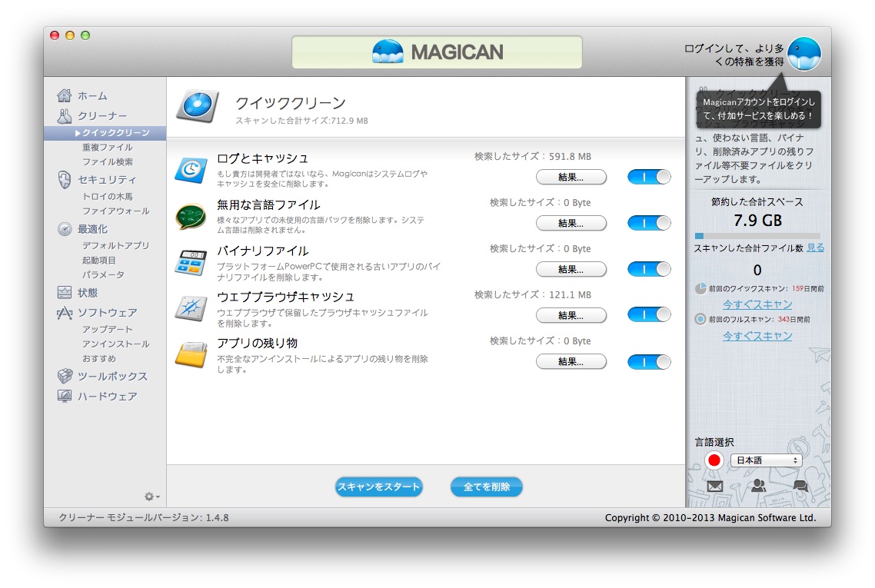Click the 全てを削除 button
This screenshot has width=875, height=588.
click(487, 487)
